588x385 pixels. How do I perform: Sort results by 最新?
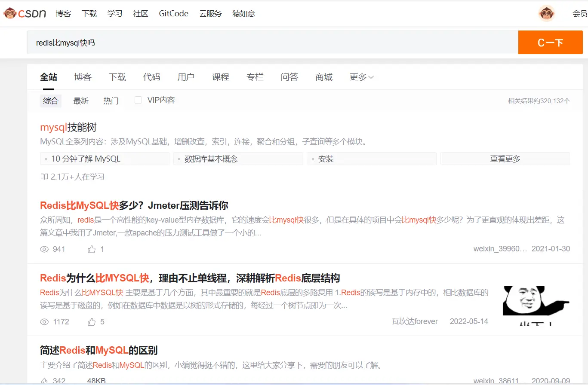tap(81, 101)
